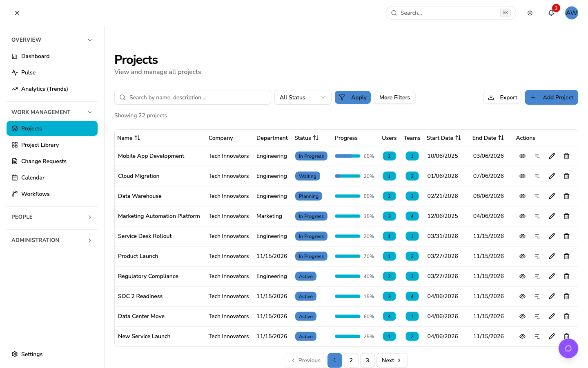The image size is (588, 368).
Task: Sort the table by End Date column
Action: (x=488, y=138)
